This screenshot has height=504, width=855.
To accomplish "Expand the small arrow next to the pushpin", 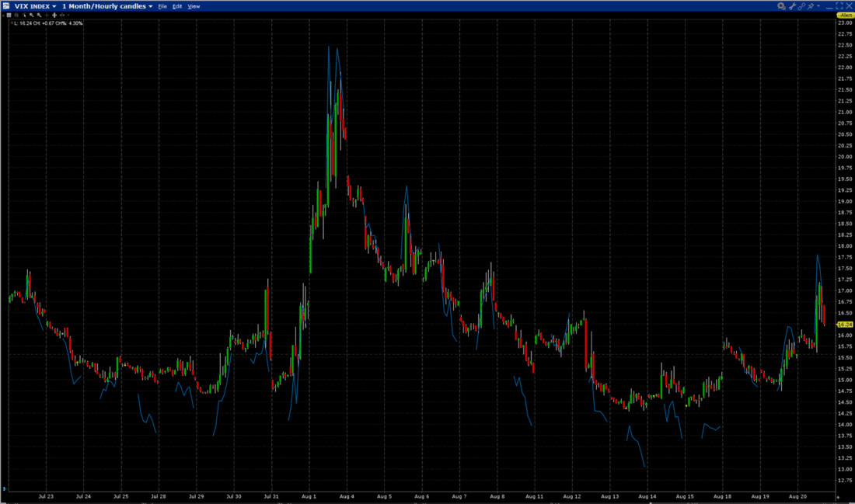I will pyautogui.click(x=818, y=6).
